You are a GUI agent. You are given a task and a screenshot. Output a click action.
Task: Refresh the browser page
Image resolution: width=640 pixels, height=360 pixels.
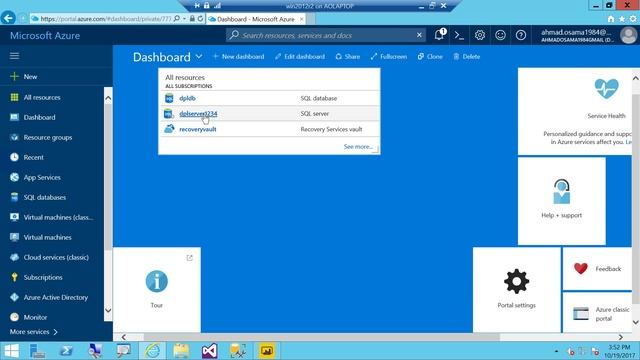(x=200, y=18)
